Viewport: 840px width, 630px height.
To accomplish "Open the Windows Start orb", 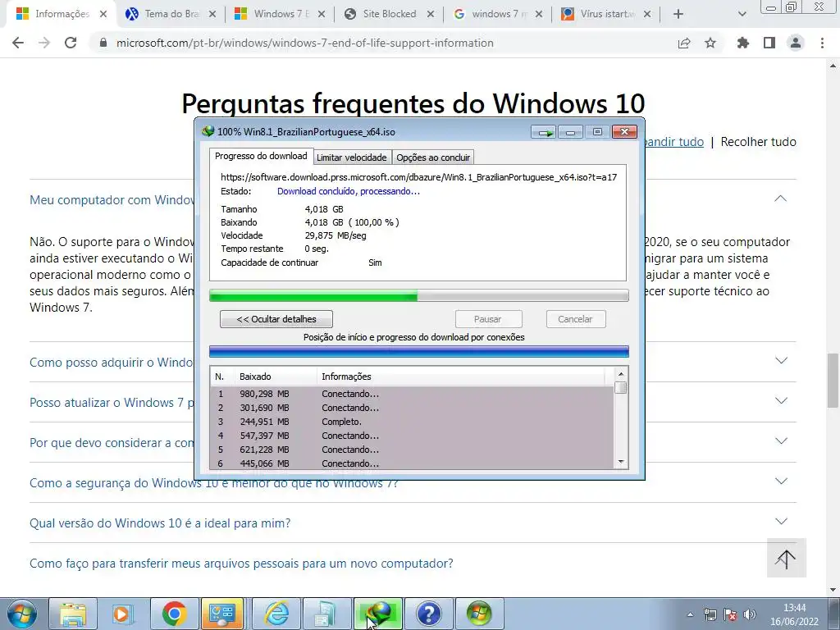I will [22, 614].
